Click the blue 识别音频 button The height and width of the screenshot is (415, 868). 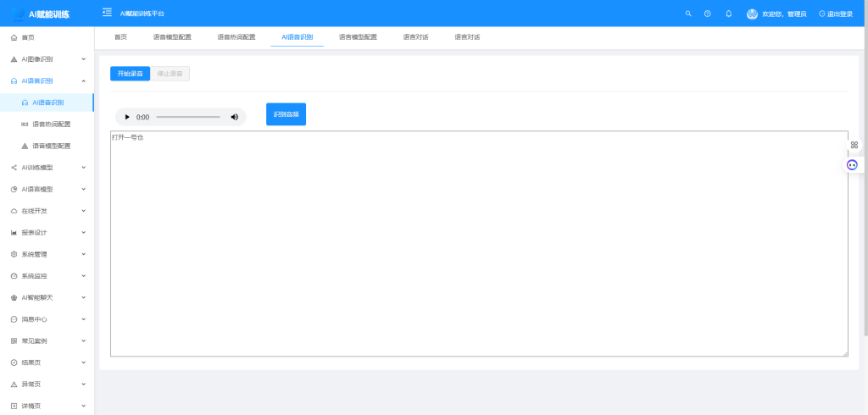tap(286, 114)
